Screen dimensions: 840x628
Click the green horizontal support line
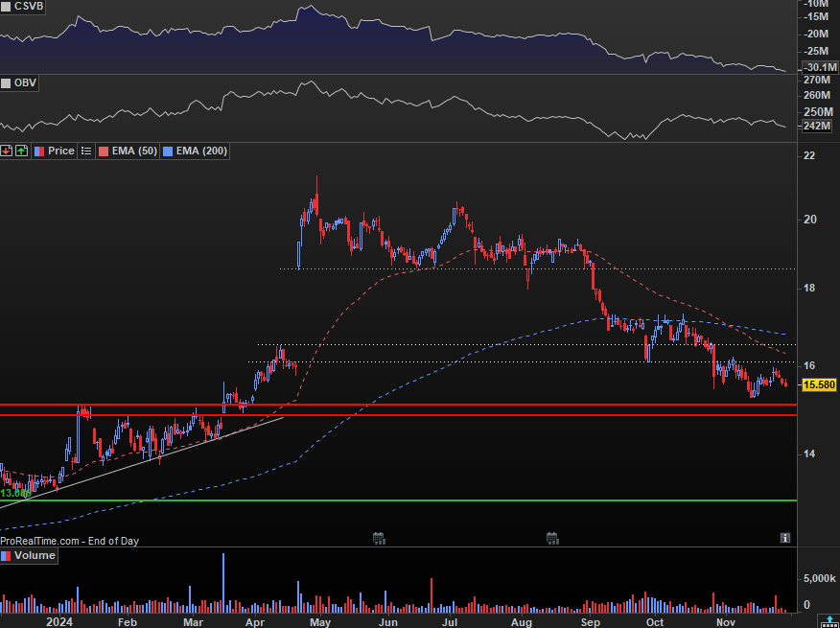pyautogui.click(x=399, y=500)
